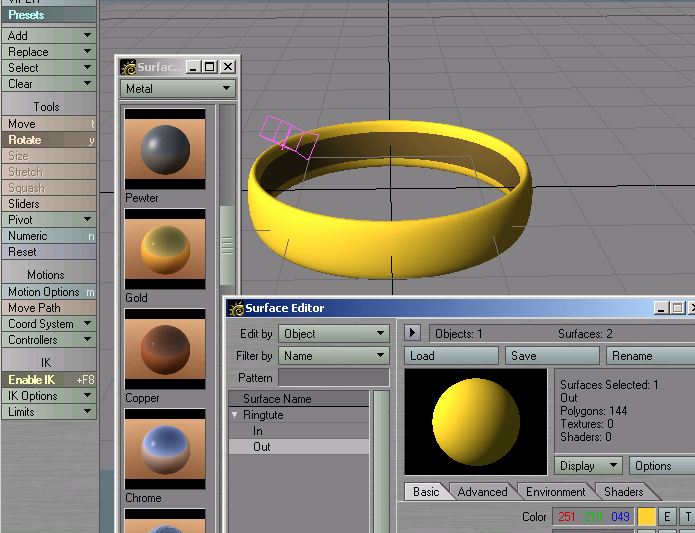This screenshot has height=533, width=695.
Task: Switch to the Advanced tab
Action: [482, 492]
